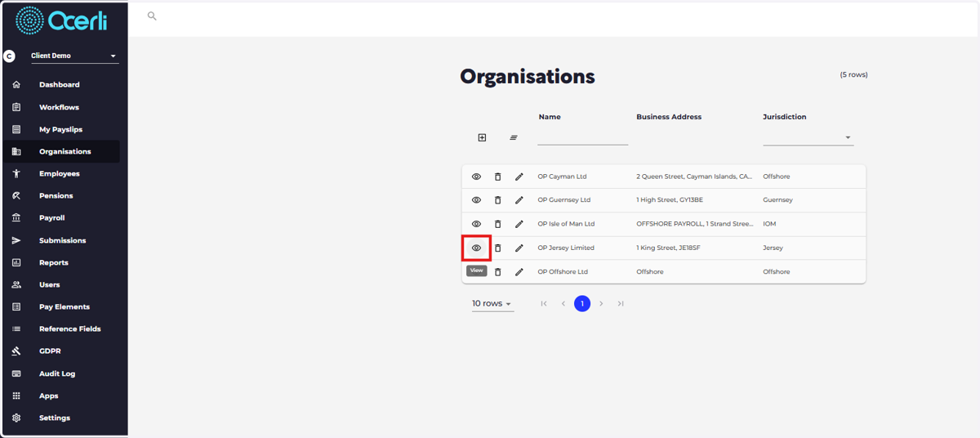Go to Dashboard in sidebar
This screenshot has width=980, height=438.
click(x=60, y=85)
